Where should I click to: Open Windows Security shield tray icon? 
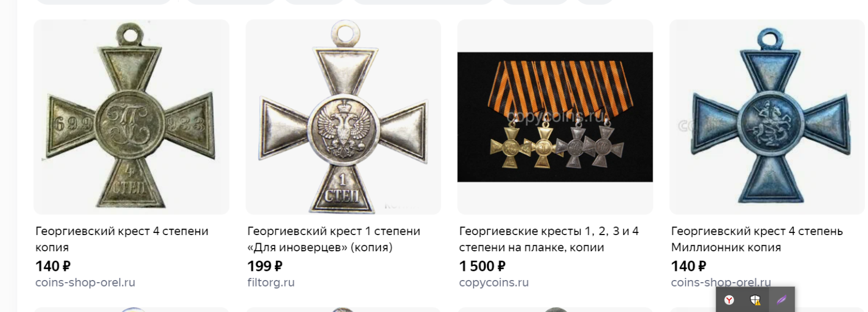755,300
